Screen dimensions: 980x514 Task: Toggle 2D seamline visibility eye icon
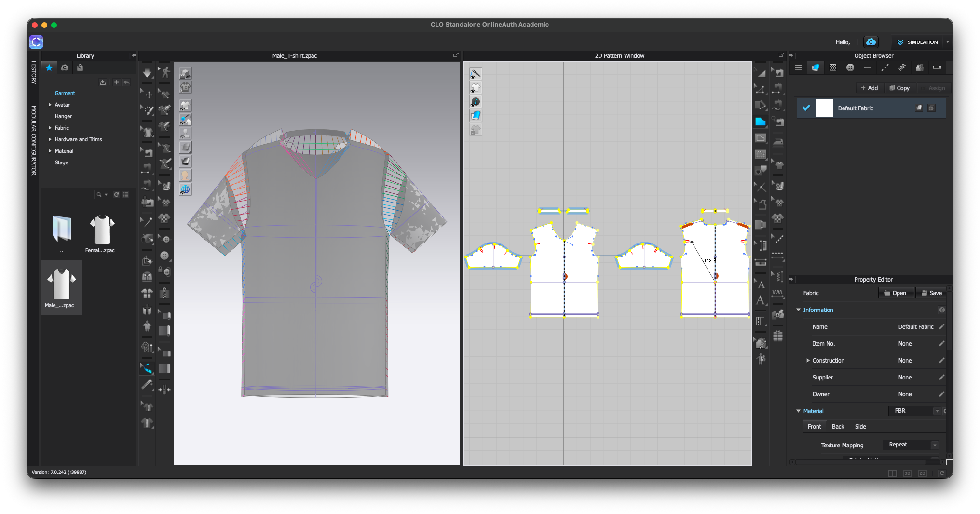(476, 74)
